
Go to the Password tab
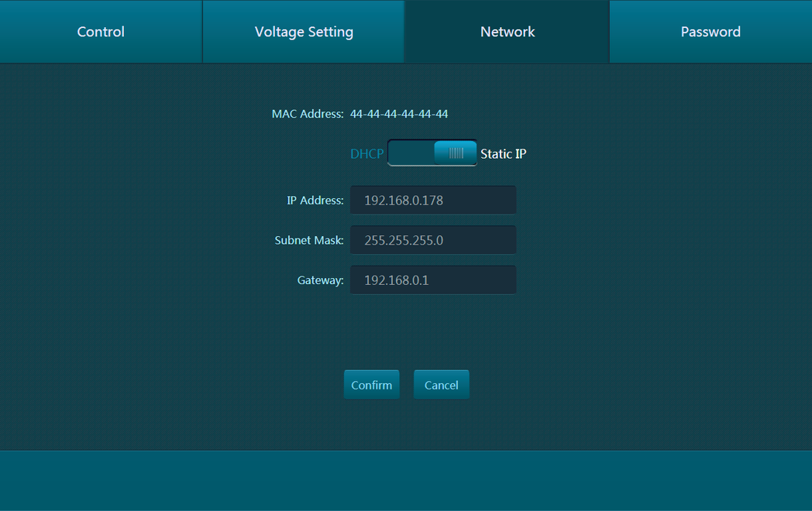(710, 32)
